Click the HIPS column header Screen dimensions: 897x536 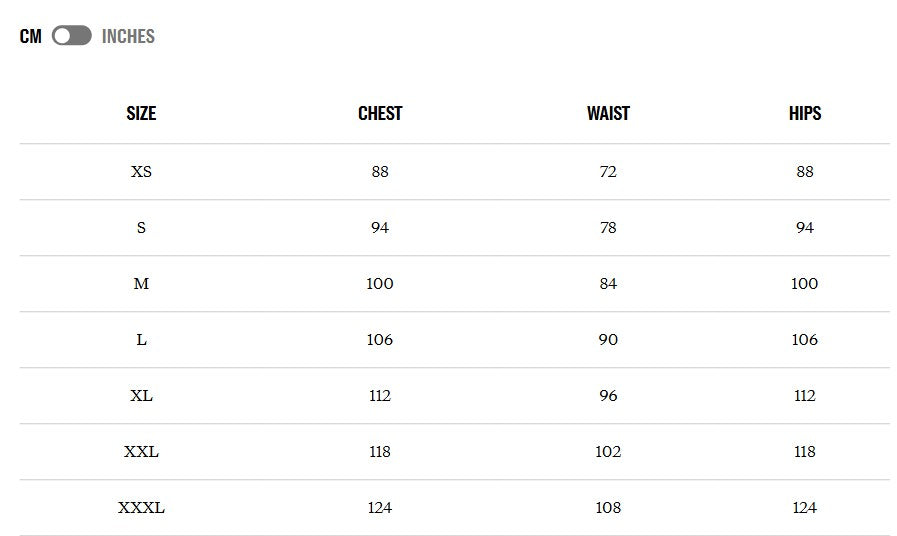point(805,113)
